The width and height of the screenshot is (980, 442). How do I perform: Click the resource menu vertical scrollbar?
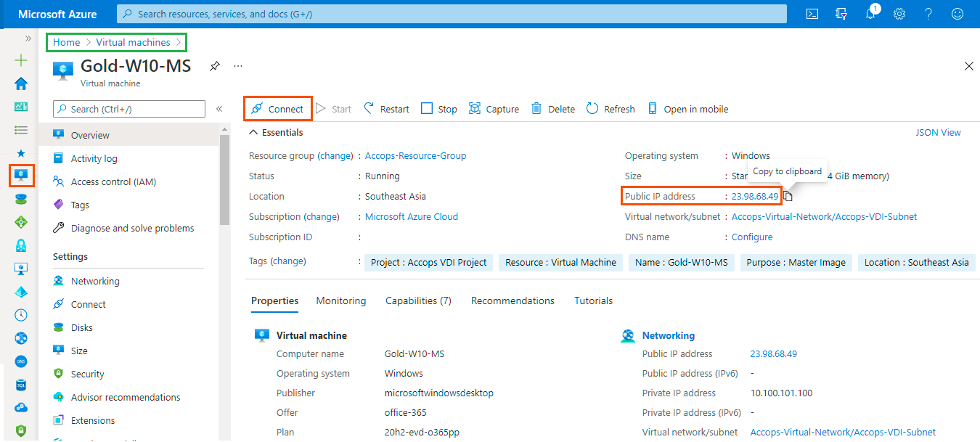coord(224,181)
